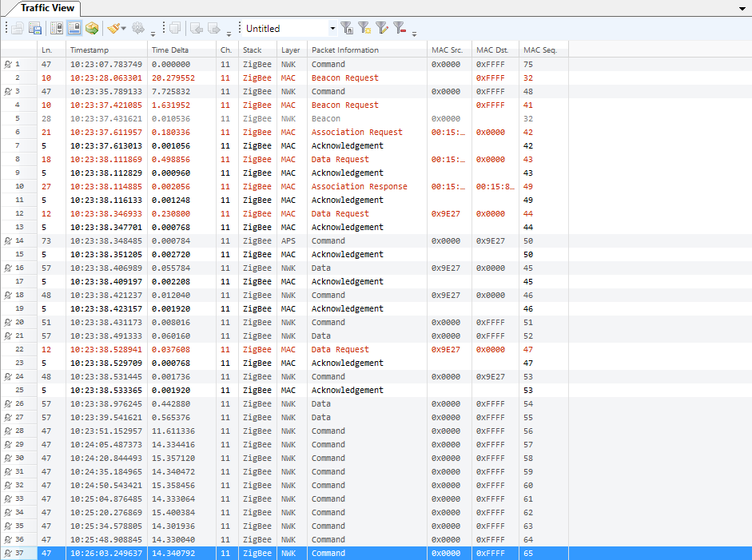Click the new filter funnel icon

pyautogui.click(x=364, y=28)
